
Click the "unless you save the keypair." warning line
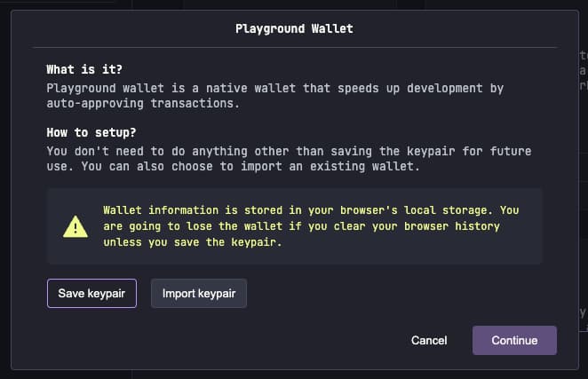[x=193, y=242]
